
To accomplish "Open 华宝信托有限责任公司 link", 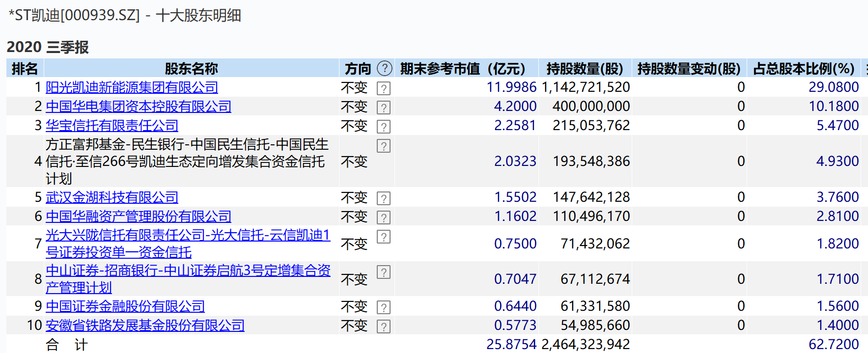I will pos(112,126).
